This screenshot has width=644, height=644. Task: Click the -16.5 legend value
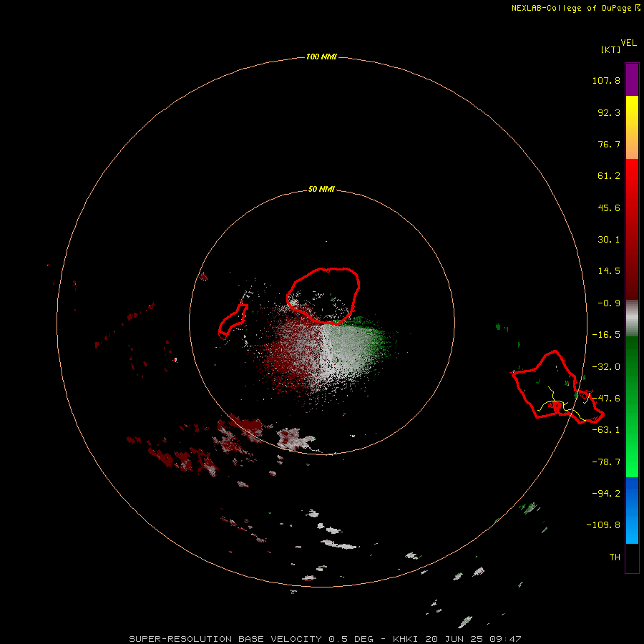pyautogui.click(x=606, y=335)
